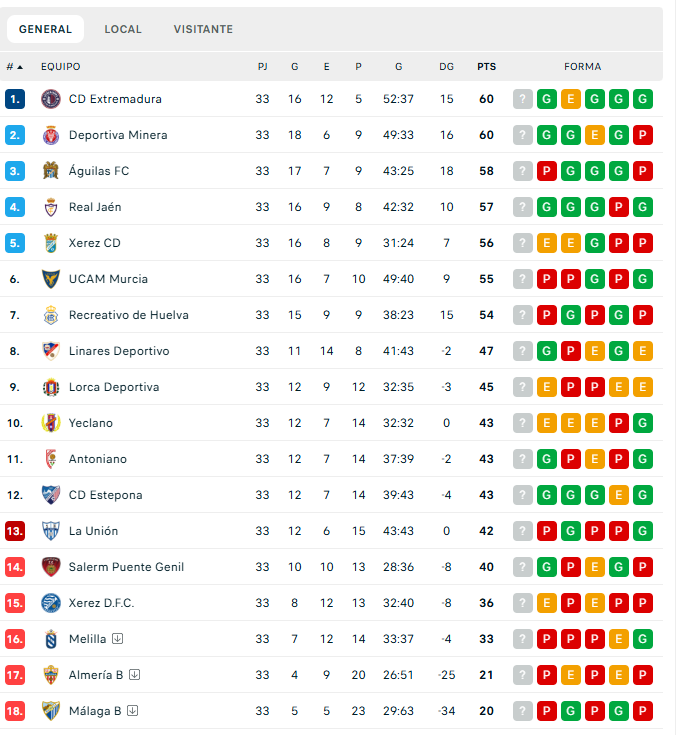676x735 pixels.
Task: Select the GENERAL standings tab
Action: 46,29
